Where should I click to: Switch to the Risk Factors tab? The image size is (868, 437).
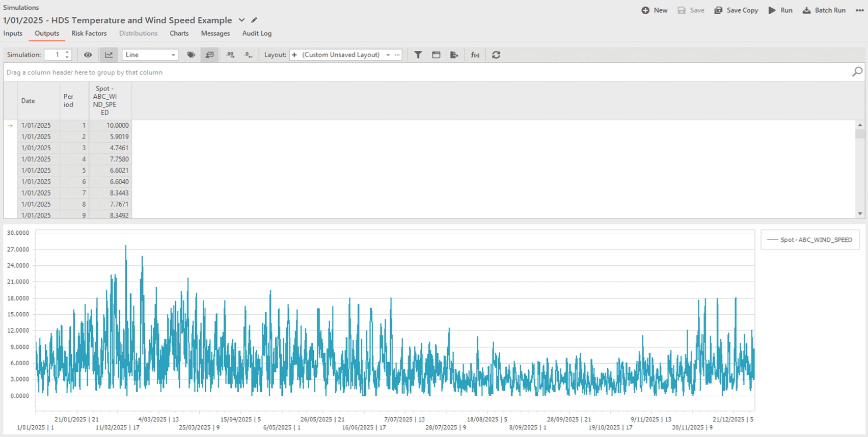click(x=89, y=34)
